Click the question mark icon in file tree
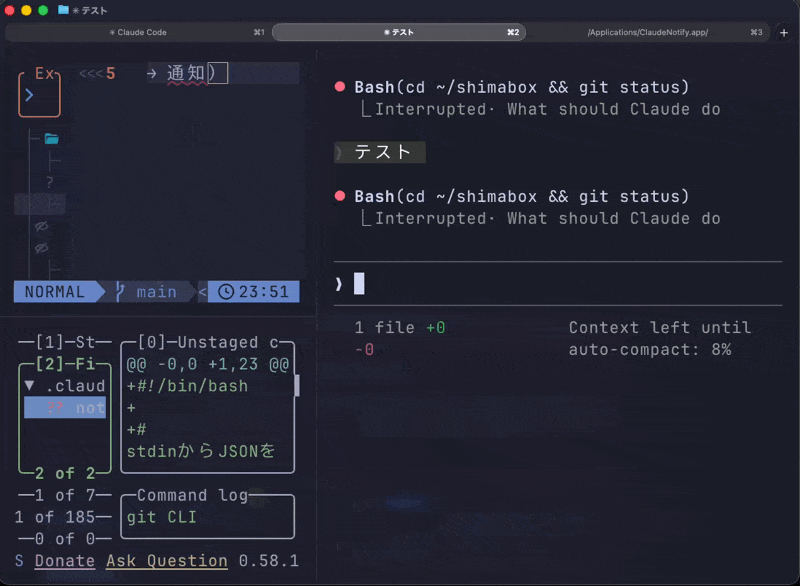Screen dimensions: 800x586 point(49,182)
